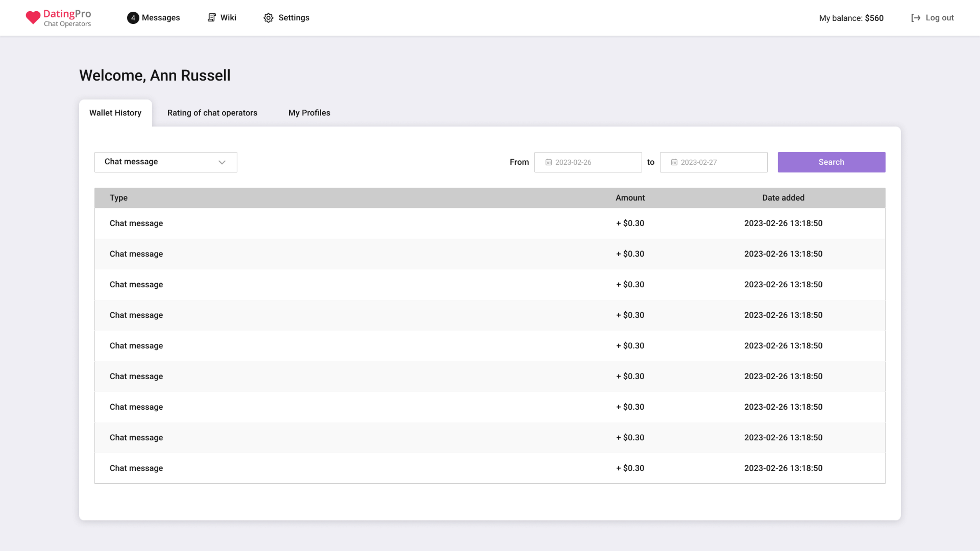The height and width of the screenshot is (551, 980).
Task: Click the DatingPro heart logo
Action: (33, 17)
